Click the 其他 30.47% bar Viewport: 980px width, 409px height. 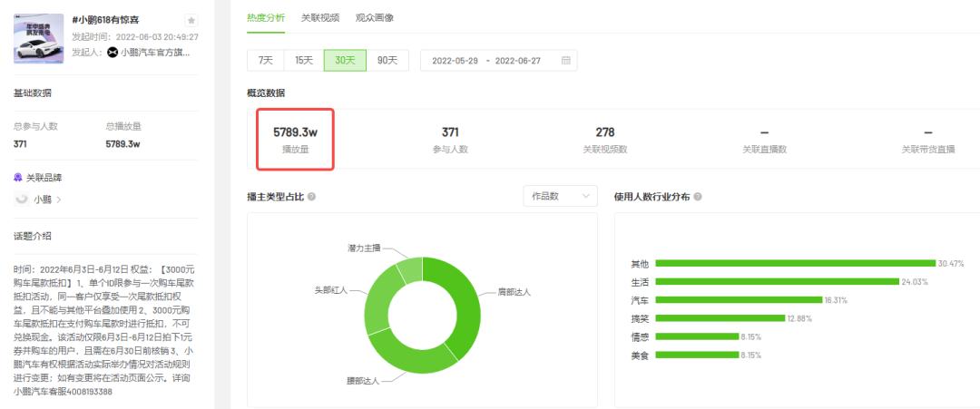coord(796,264)
